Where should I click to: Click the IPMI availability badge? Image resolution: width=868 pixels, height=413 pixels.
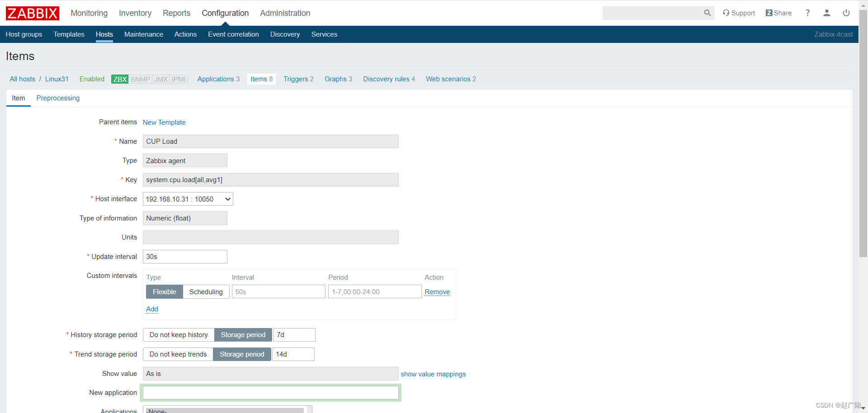[x=179, y=79]
